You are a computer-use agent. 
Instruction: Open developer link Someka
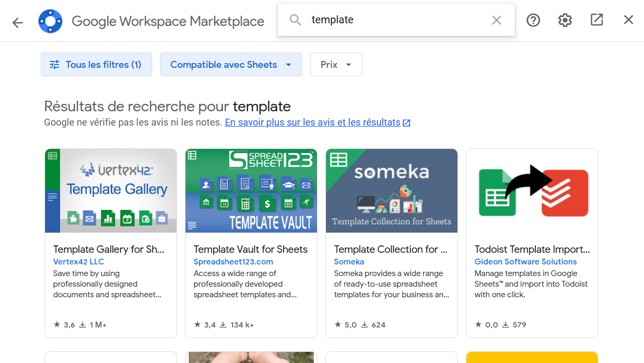[349, 262]
